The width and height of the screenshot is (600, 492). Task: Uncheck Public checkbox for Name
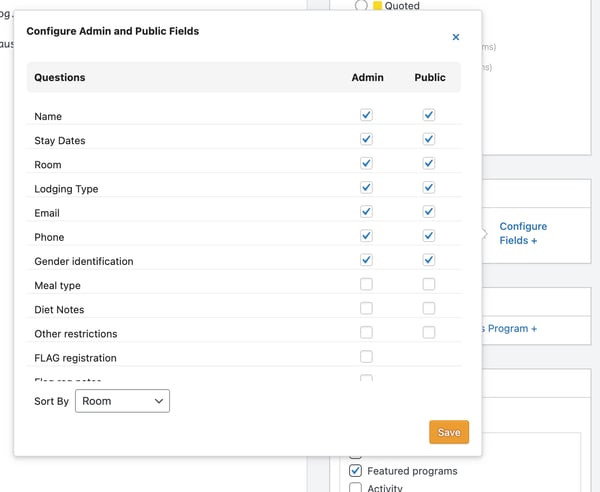coord(429,115)
